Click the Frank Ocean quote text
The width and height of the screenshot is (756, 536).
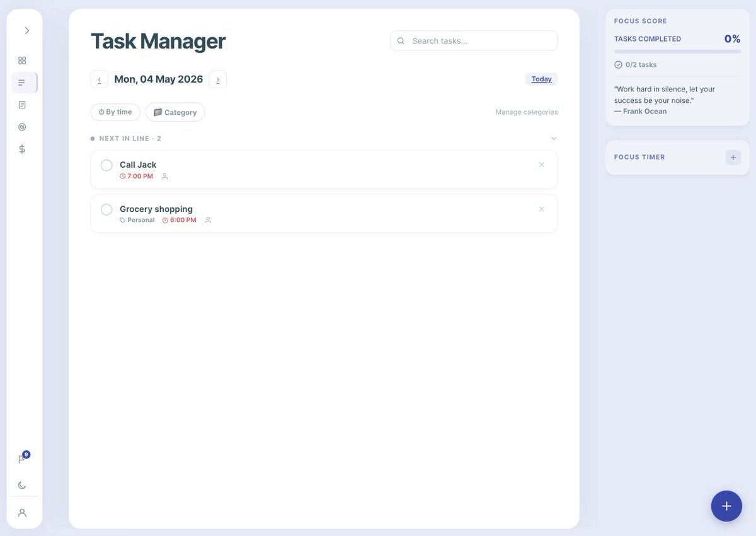pyautogui.click(x=665, y=95)
